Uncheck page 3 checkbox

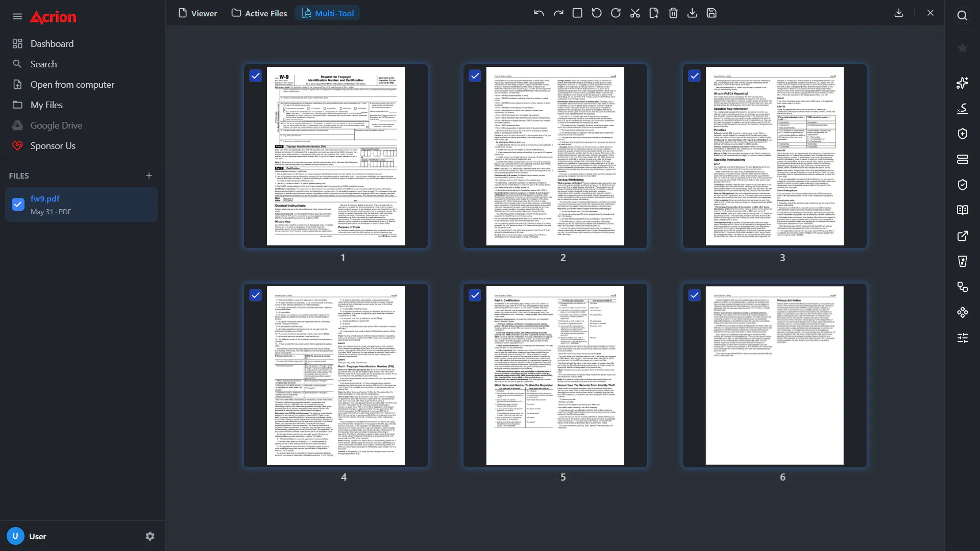[694, 76]
